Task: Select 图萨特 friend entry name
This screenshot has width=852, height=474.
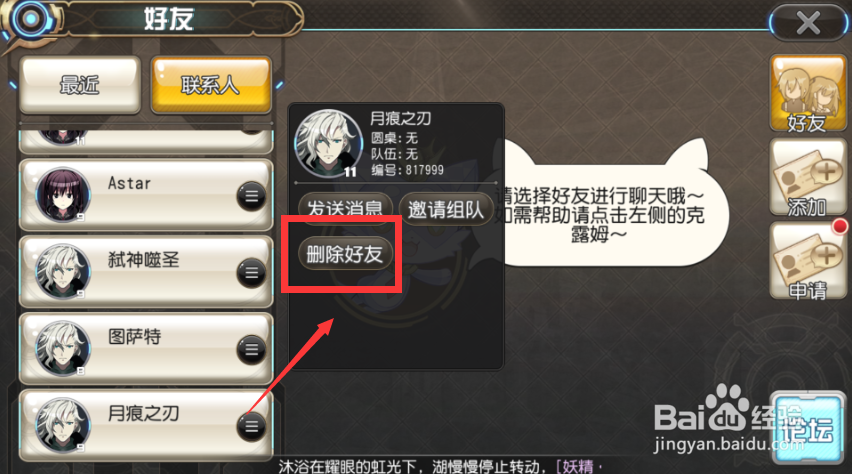Action: coord(134,336)
